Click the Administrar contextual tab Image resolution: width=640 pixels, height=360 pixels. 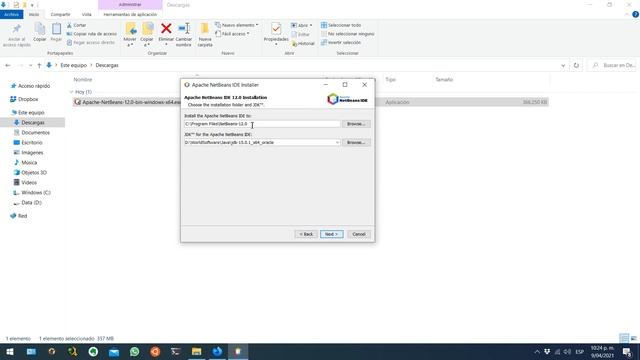click(x=130, y=4)
